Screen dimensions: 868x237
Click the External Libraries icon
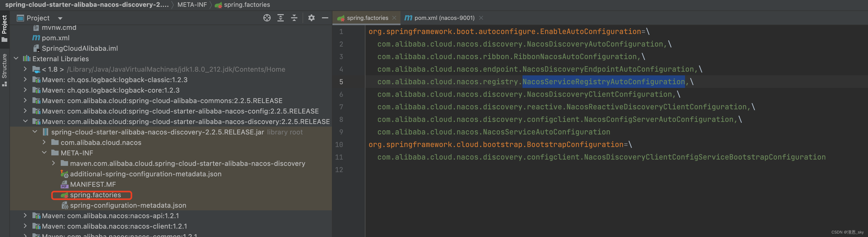(x=27, y=59)
